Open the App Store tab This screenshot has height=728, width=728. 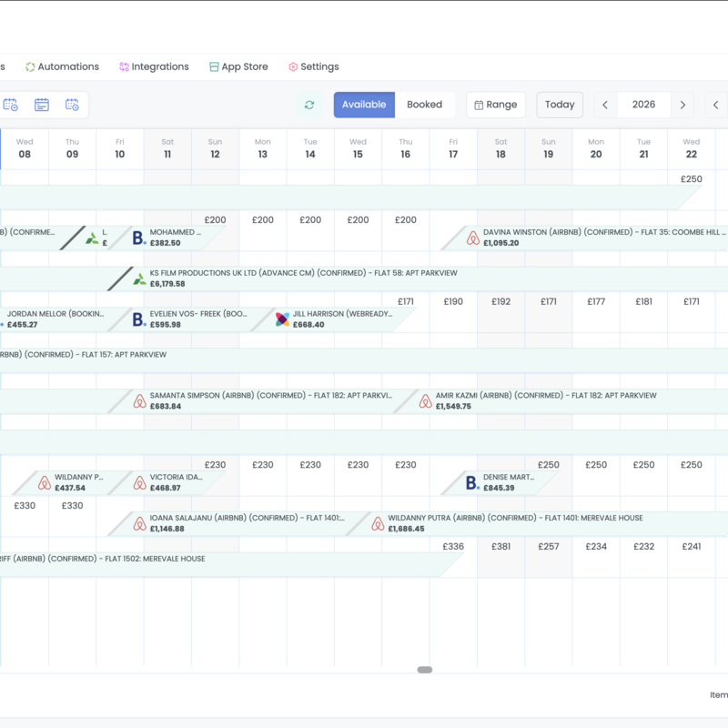coord(238,66)
